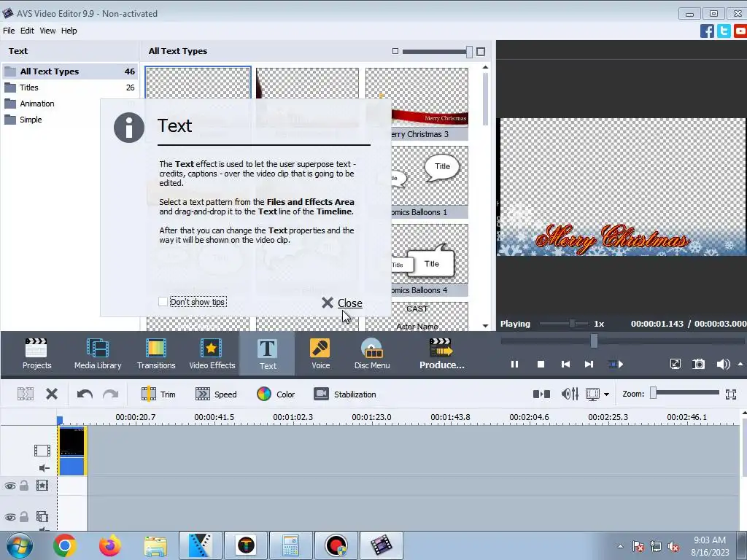Toggle visibility eye on overlay track
747x560 pixels.
click(10, 517)
